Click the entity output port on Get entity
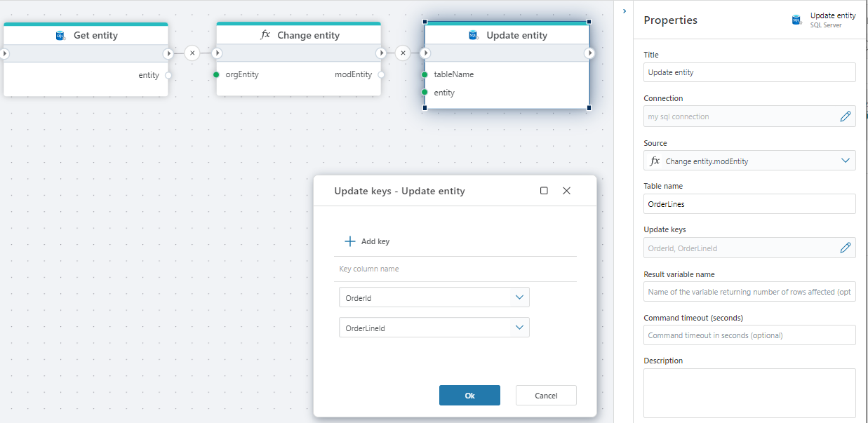This screenshot has height=423, width=868. click(x=168, y=75)
